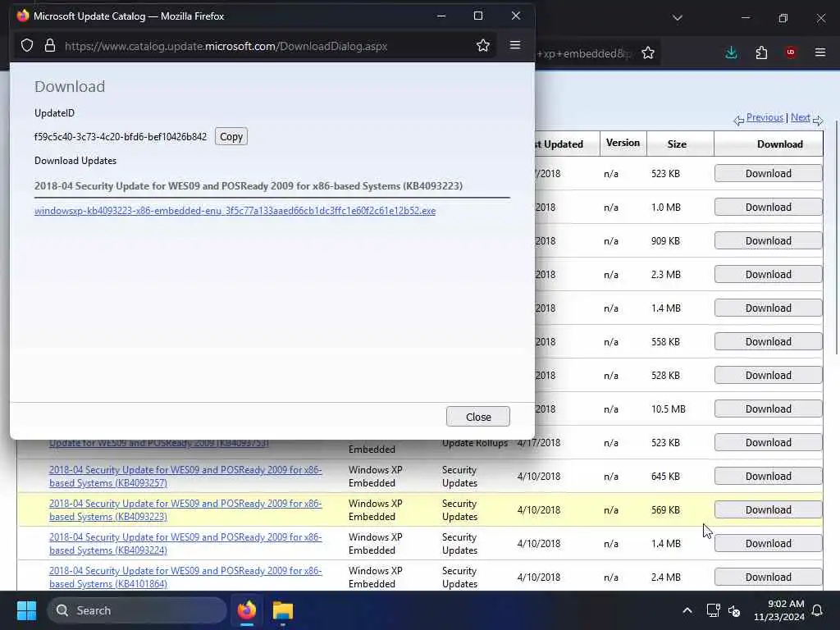Open the KB4093257 security update link
The width and height of the screenshot is (840, 630).
click(185, 477)
